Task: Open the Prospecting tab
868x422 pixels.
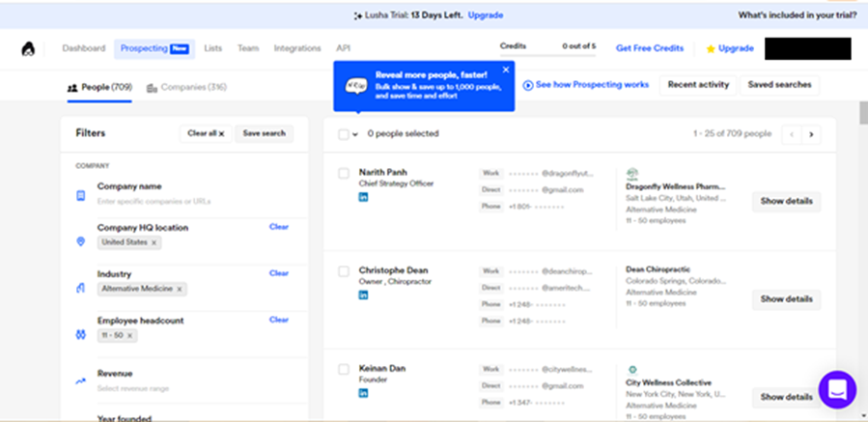Action: [x=154, y=48]
